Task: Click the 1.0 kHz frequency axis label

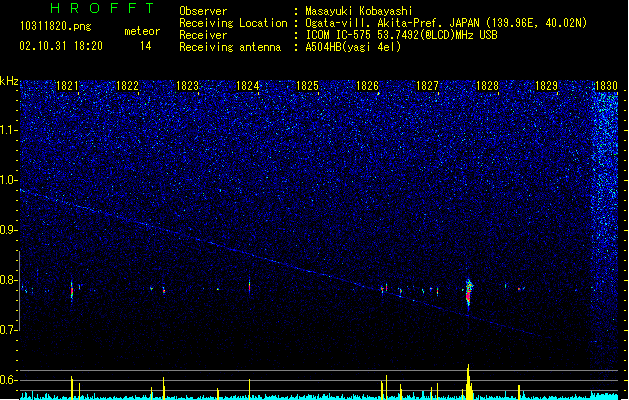Action: [x=9, y=180]
